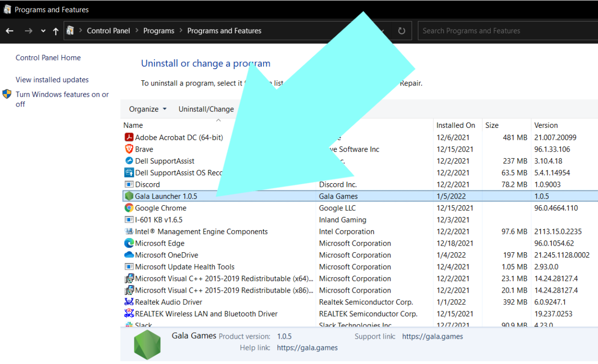Click the shield icon beside Turn Windows features

pos(7,94)
